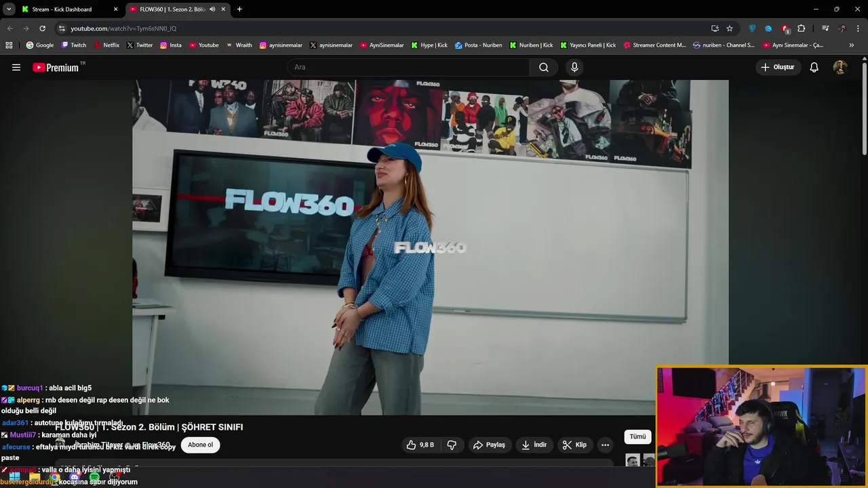
Task: Open the Wraith bookmark
Action: point(239,45)
